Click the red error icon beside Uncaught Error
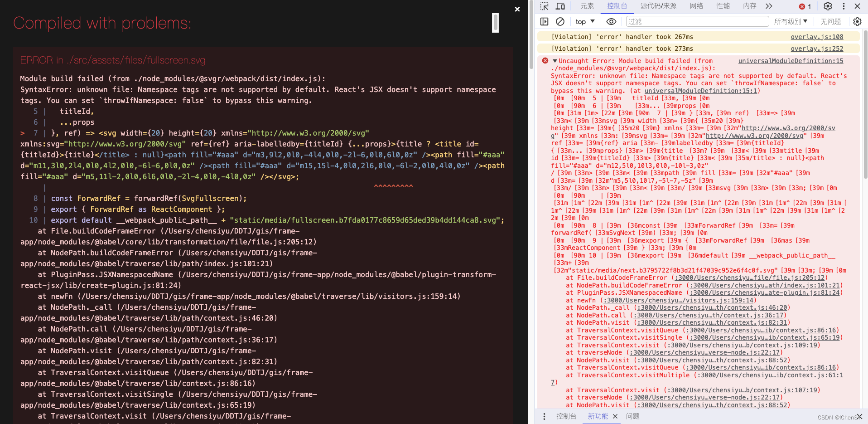 tap(545, 61)
